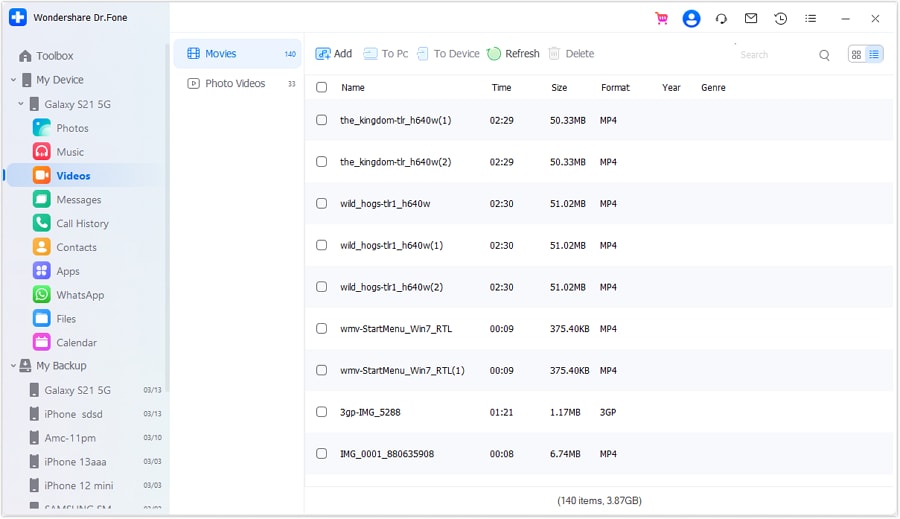This screenshot has height=519, width=900.
Task: Sort by Year column header
Action: point(671,88)
